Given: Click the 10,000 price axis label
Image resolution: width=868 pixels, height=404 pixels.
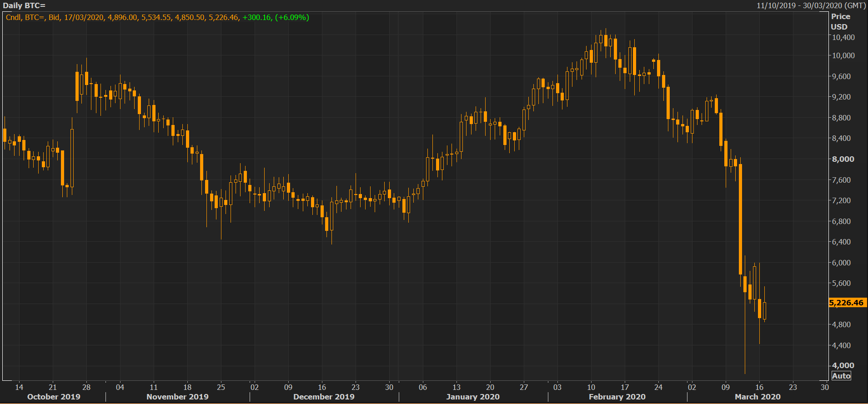Looking at the screenshot, I should (x=843, y=55).
